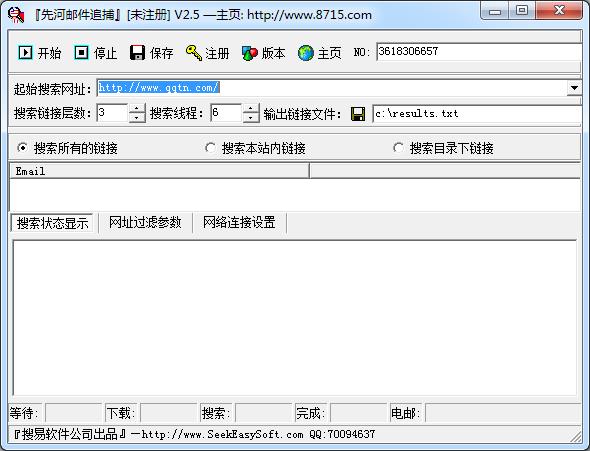Click the app icon in title bar
590x451 pixels.
(16, 15)
